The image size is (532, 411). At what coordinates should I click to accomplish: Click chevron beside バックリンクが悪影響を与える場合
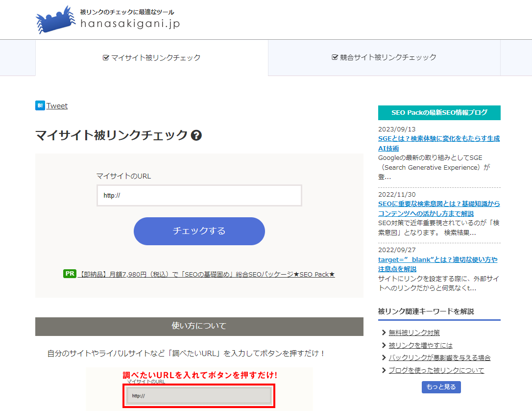pos(384,358)
